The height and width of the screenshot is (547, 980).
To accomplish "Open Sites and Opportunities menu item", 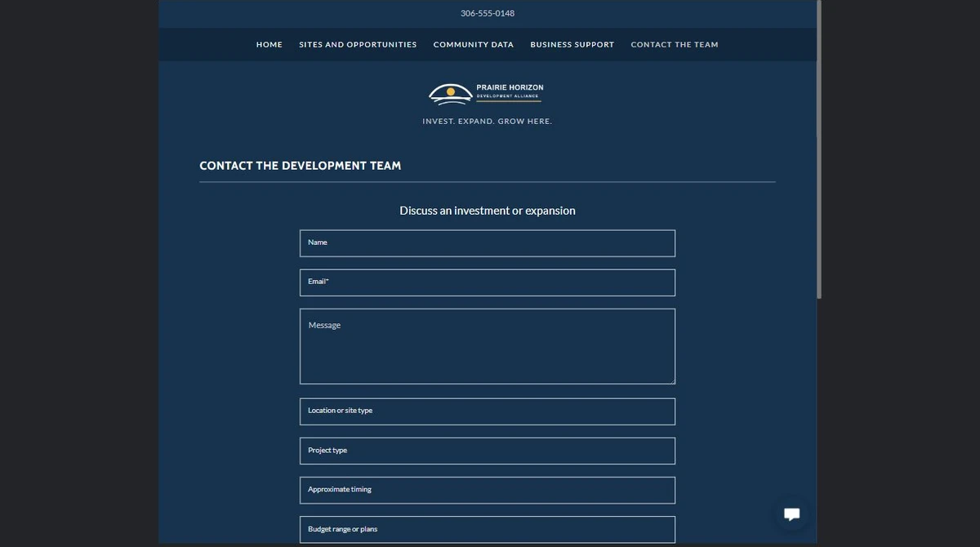I will tap(358, 45).
